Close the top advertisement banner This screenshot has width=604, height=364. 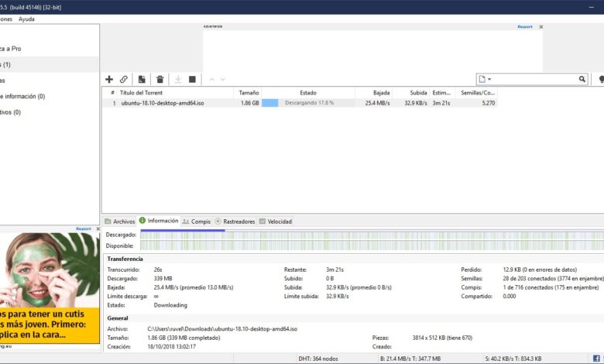click(x=541, y=26)
